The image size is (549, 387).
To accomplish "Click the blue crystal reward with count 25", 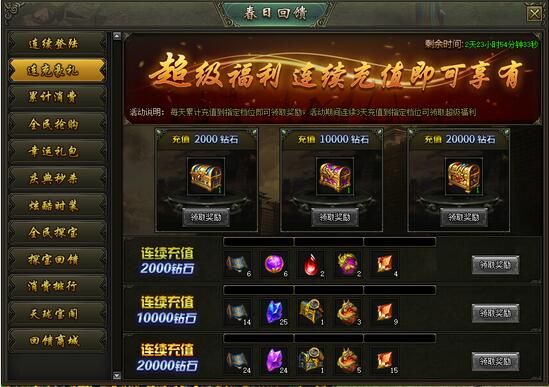I will pos(274,312).
